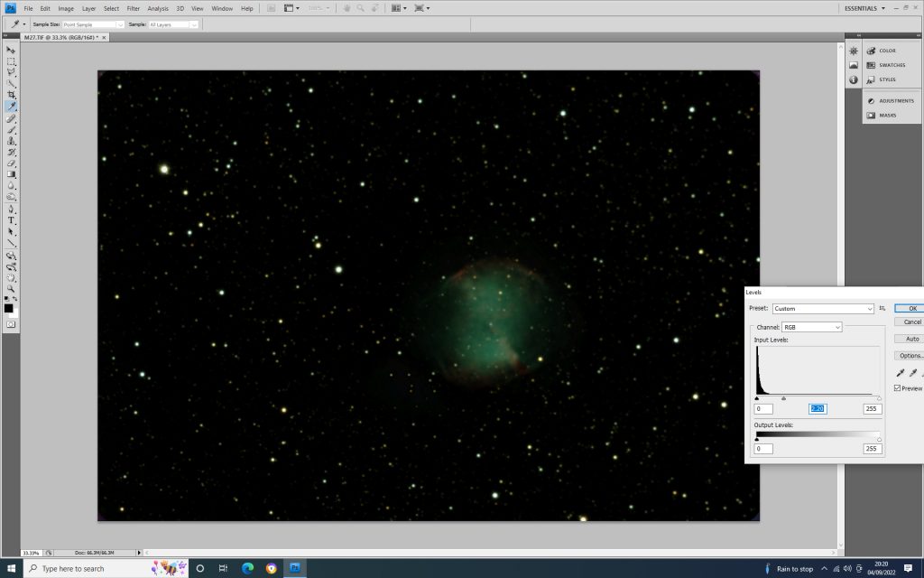Select the Blur tool
This screenshot has height=578, width=924.
[x=11, y=186]
